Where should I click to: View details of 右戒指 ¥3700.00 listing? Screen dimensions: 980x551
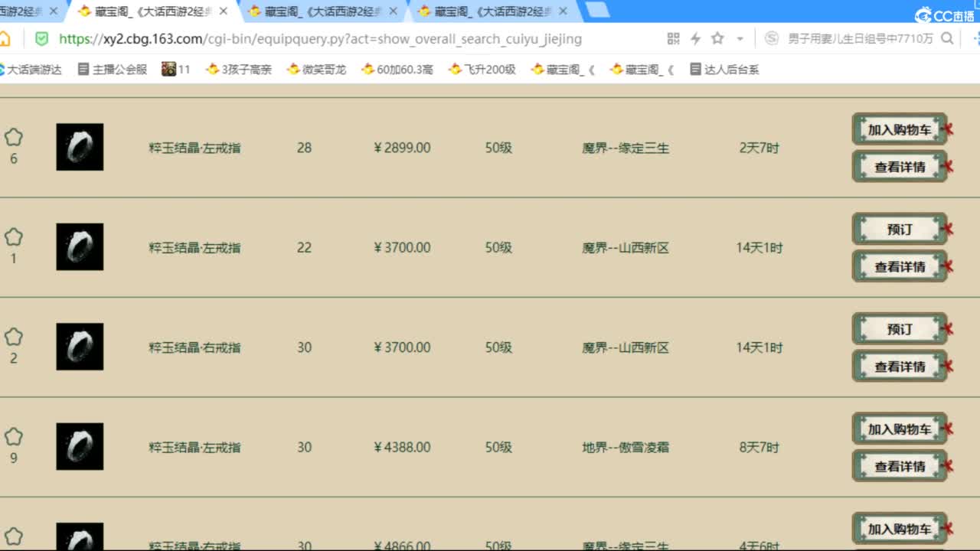point(900,366)
